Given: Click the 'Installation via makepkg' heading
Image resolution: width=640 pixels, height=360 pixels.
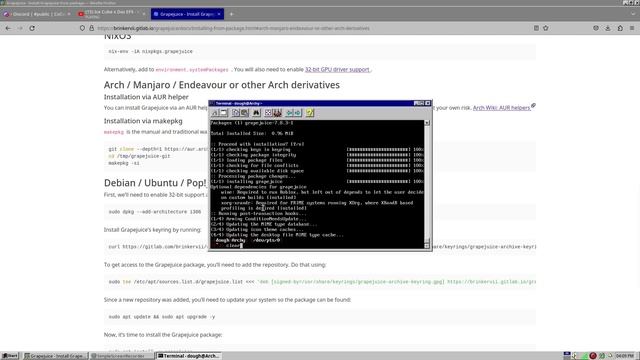Looking at the screenshot, I should tap(143, 121).
